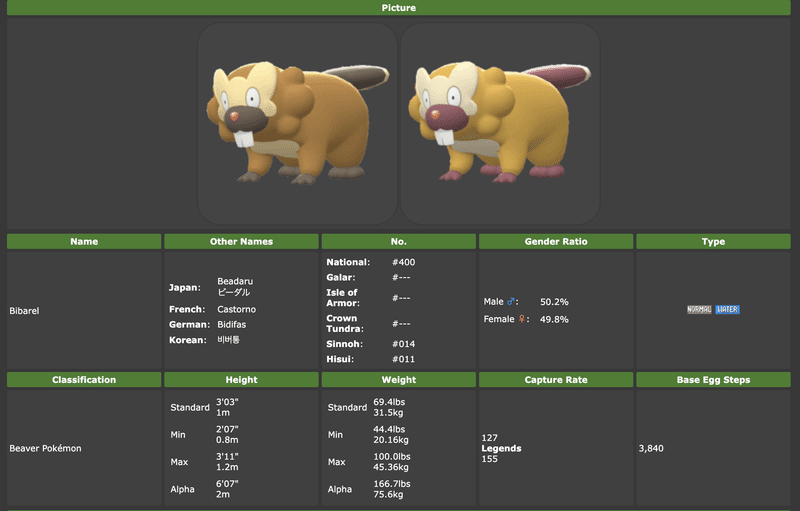The image size is (800, 511).
Task: Click the Male 50.2% value
Action: coord(554,302)
